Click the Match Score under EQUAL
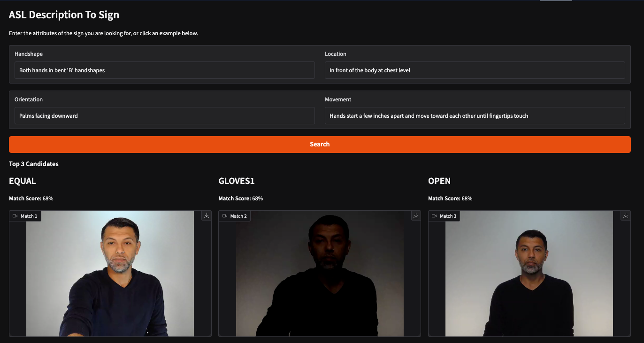Viewport: 644px width, 343px height. coord(31,198)
